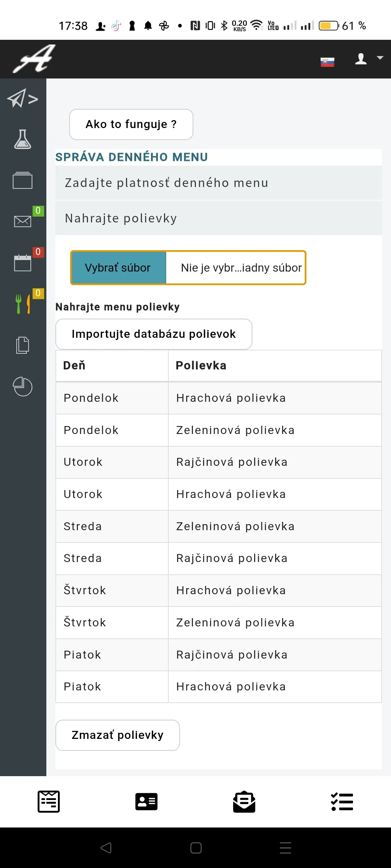Click the 'Ako to funguje ?' button
391x868 pixels.
point(131,124)
